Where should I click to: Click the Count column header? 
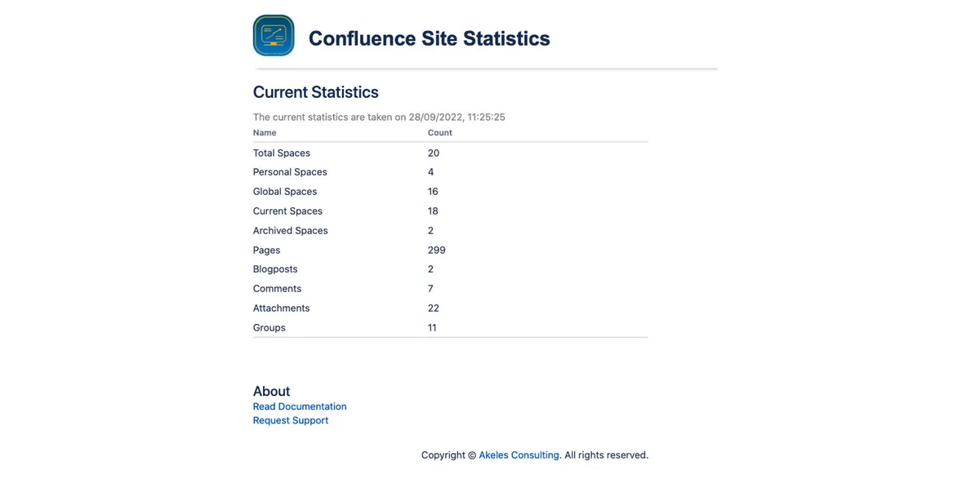(x=440, y=132)
